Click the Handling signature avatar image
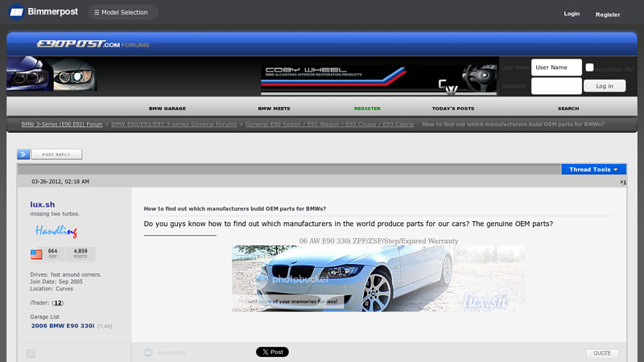Viewport: 644px width, 362px height. pos(56,231)
